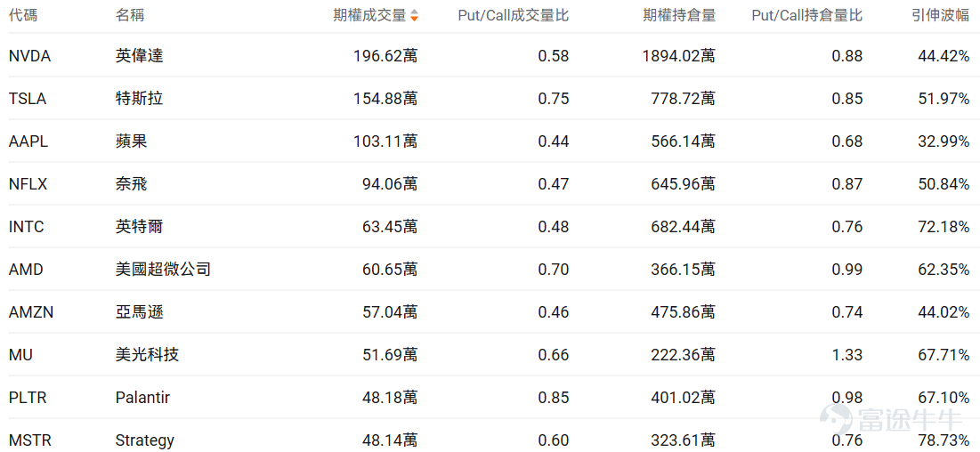Open MSTR ticker code

point(28,440)
